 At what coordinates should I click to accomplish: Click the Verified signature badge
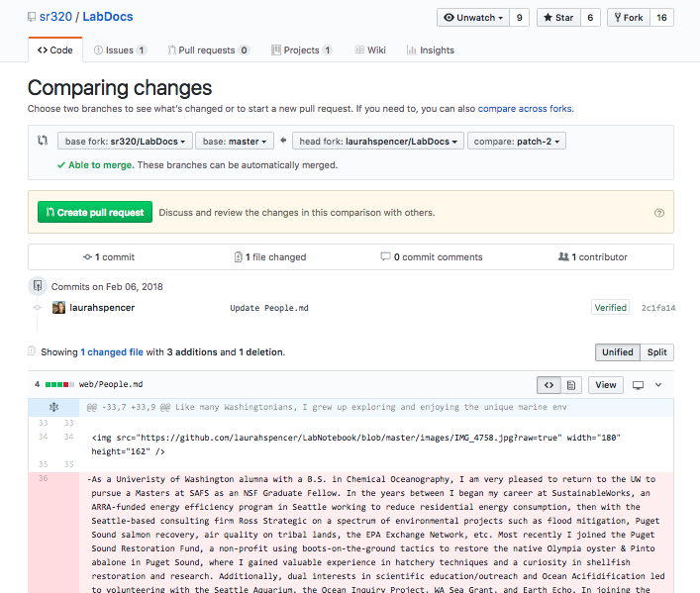pos(610,307)
